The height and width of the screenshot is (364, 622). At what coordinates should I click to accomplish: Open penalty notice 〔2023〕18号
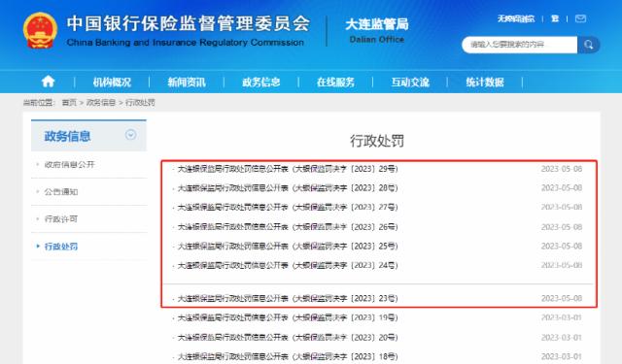click(288, 356)
